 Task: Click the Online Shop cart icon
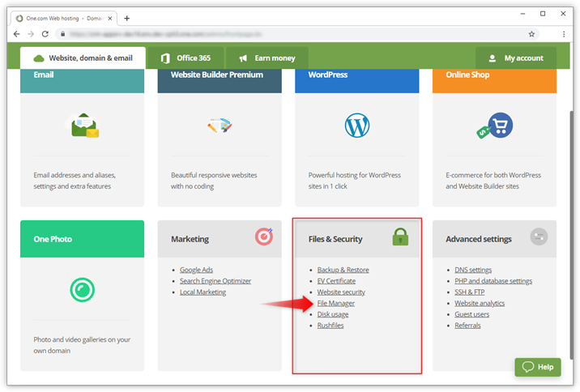coord(495,126)
